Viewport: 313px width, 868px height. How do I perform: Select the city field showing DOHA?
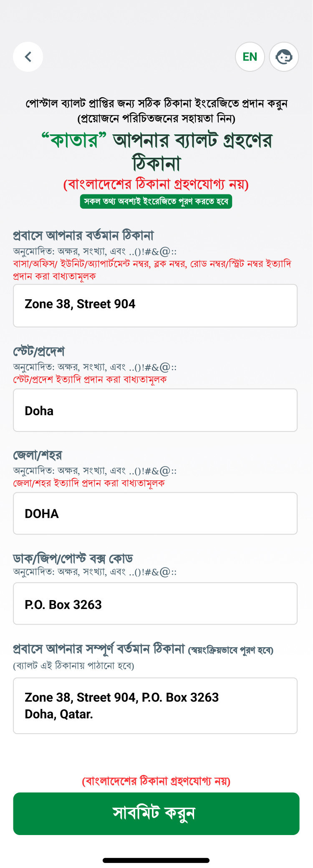[155, 513]
